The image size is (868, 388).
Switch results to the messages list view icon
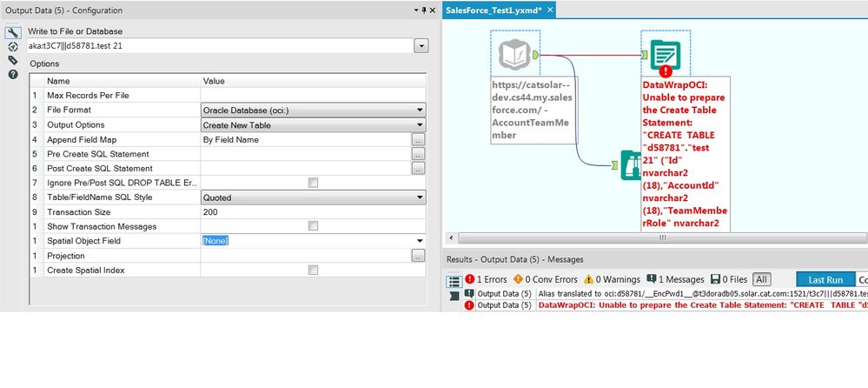coord(454,282)
